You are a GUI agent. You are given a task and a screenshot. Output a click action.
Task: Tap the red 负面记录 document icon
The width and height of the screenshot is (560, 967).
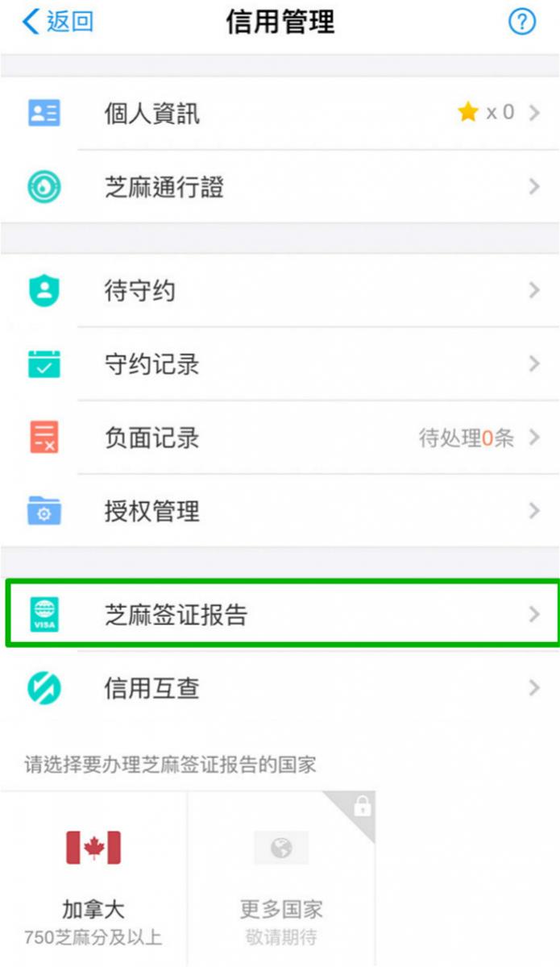point(44,438)
